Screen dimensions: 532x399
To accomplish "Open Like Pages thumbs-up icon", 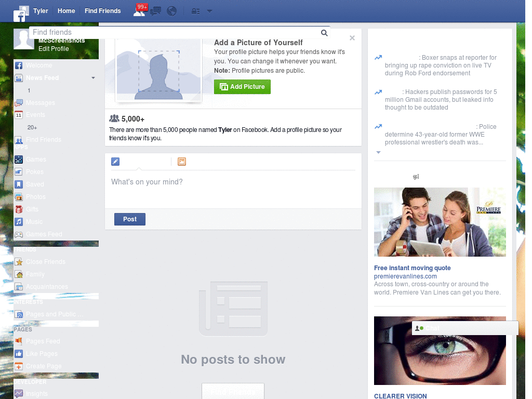I will click(x=19, y=354).
